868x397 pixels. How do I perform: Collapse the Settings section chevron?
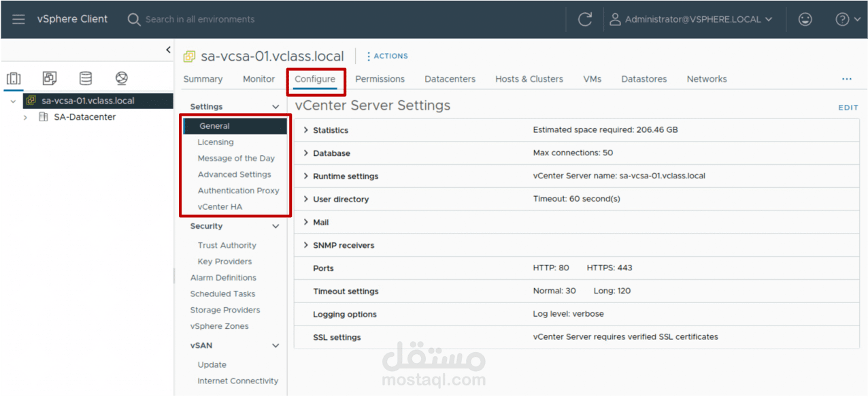pyautogui.click(x=276, y=107)
